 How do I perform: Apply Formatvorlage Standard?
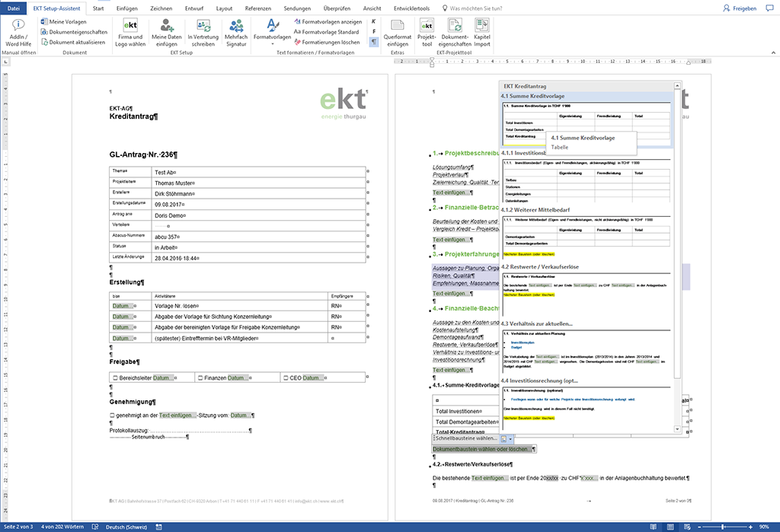pyautogui.click(x=326, y=32)
